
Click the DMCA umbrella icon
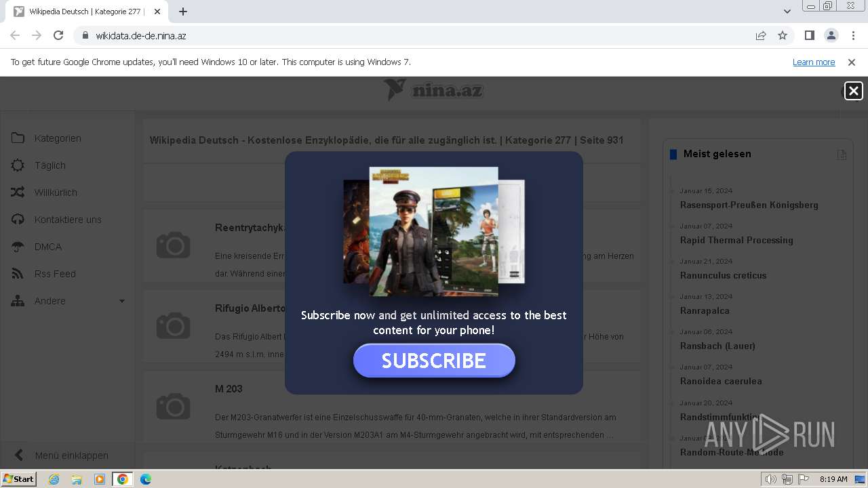(x=18, y=247)
